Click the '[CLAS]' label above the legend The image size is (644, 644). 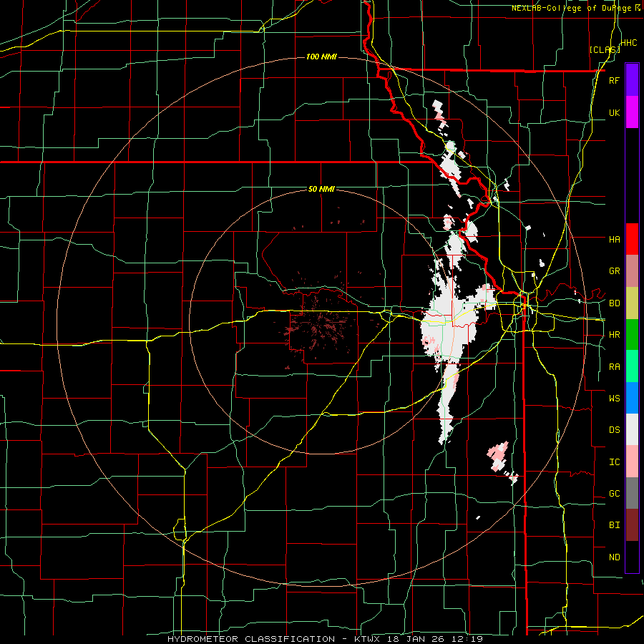pos(605,50)
